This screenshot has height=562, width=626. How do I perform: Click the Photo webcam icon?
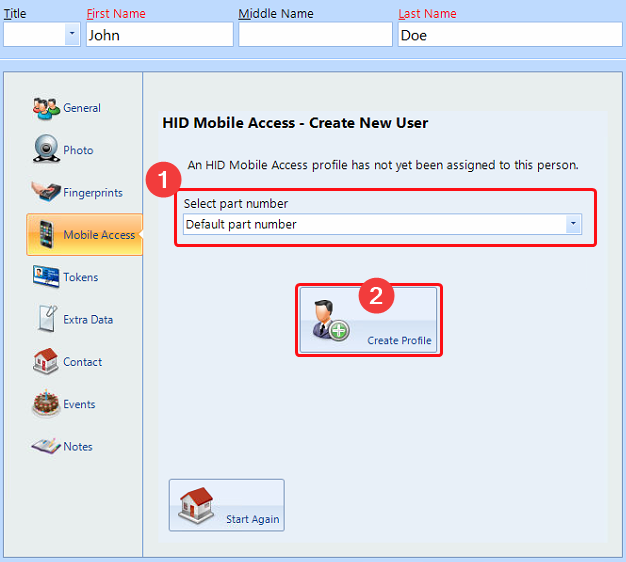(x=46, y=149)
